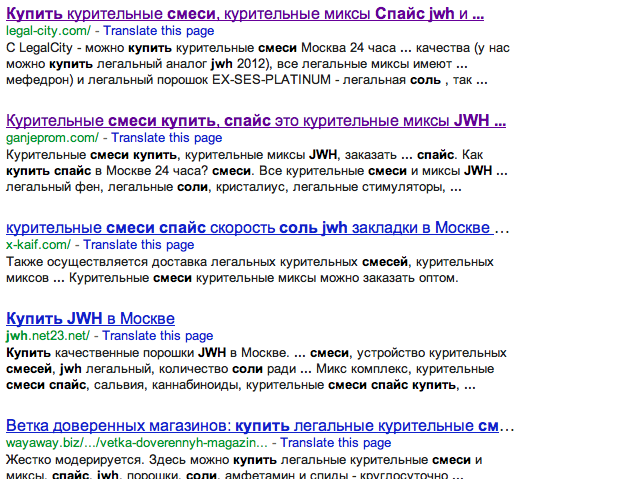
Task: Click the snippet line 'легальный фен, легальные соли, кристалиус'
Action: (234, 187)
